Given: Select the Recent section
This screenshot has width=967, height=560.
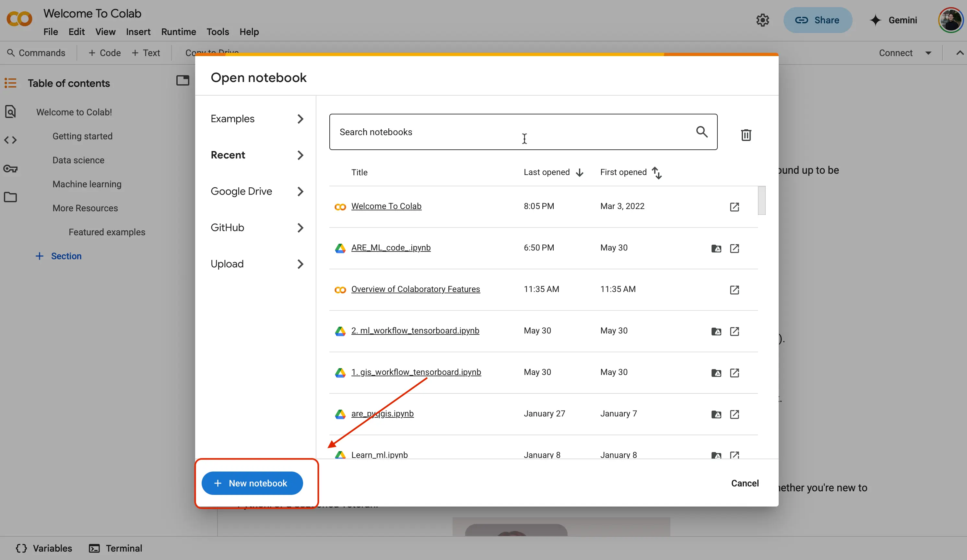Looking at the screenshot, I should [x=257, y=155].
